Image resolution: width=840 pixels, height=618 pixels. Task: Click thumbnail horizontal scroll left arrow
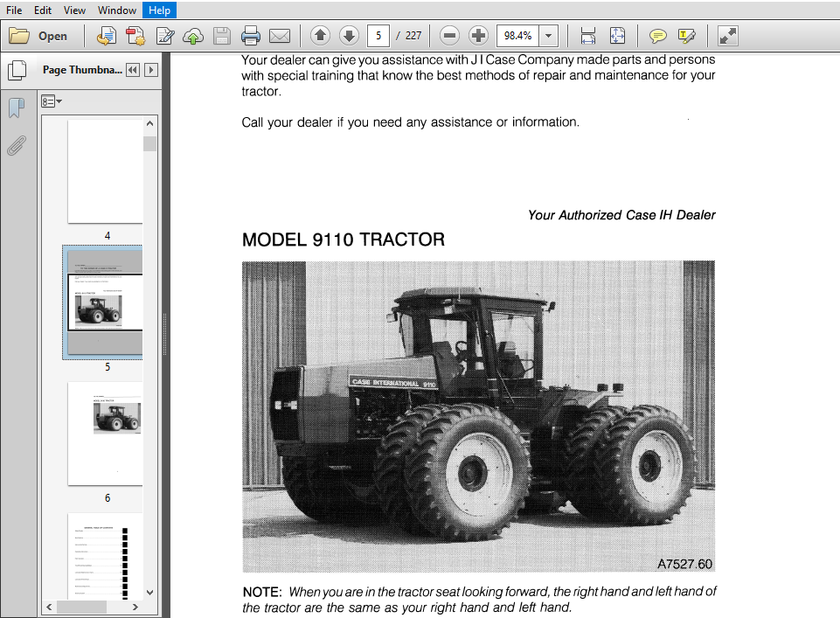pyautogui.click(x=49, y=607)
